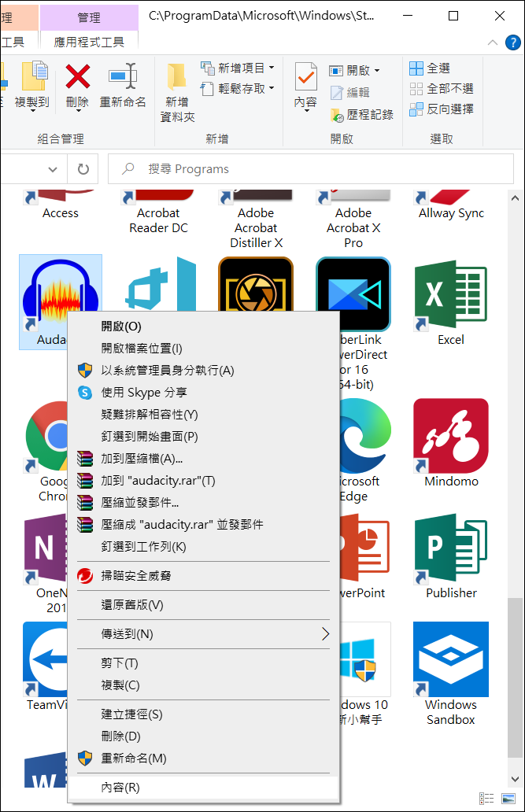Image resolution: width=525 pixels, height=812 pixels.
Task: Choose 重新命名(M) in the context menu
Action: click(203, 758)
